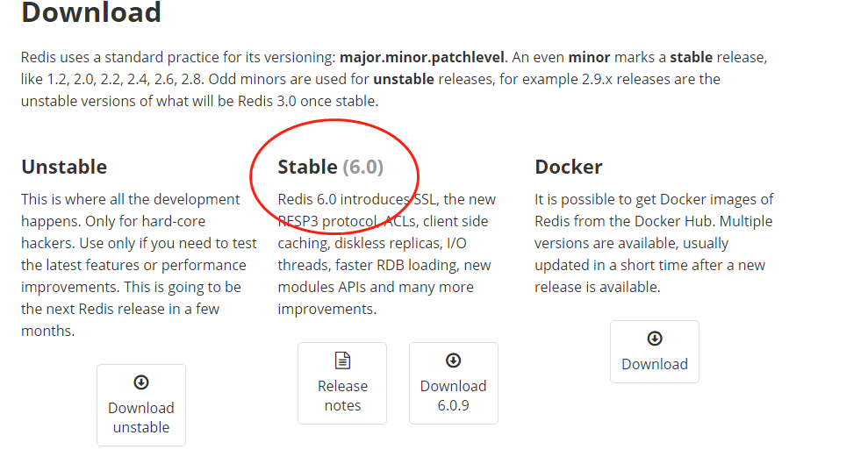Click the 'Stable' section heading word
The image size is (868, 464).
pyautogui.click(x=307, y=167)
